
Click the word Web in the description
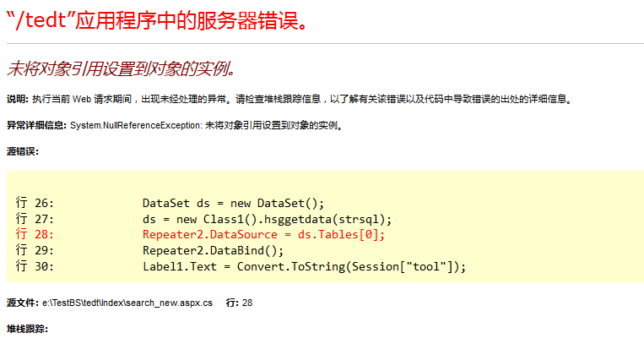click(82, 99)
